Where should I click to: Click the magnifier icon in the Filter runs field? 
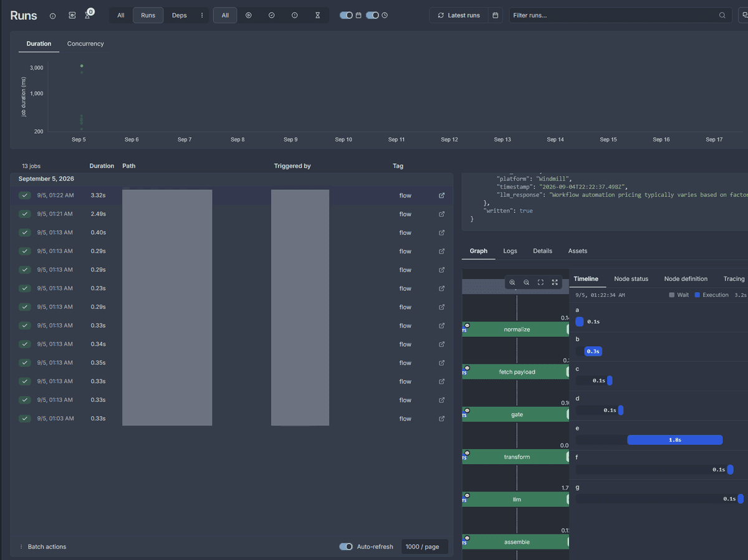722,15
